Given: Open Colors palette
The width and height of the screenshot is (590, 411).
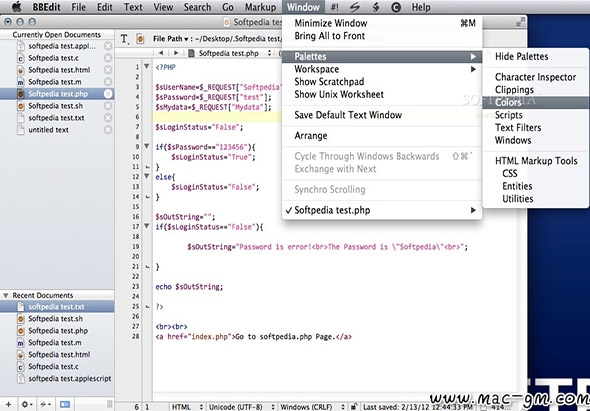Looking at the screenshot, I should pos(536,102).
